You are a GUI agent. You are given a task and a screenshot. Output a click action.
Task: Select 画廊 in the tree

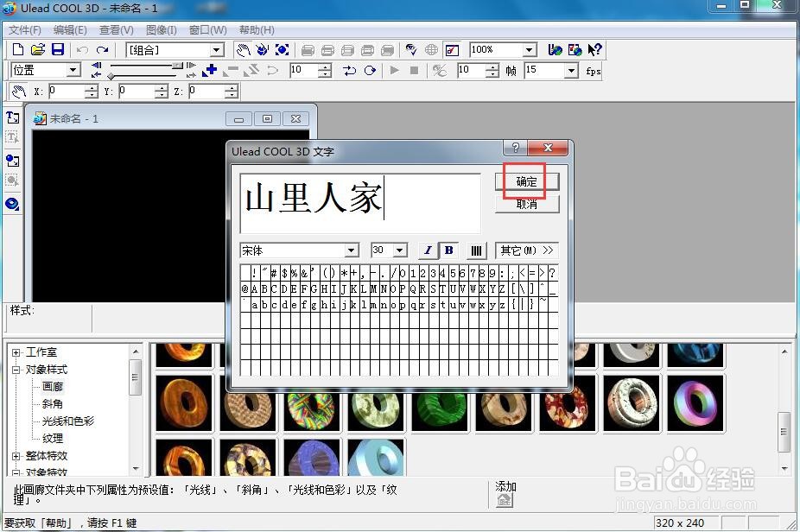pyautogui.click(x=53, y=387)
